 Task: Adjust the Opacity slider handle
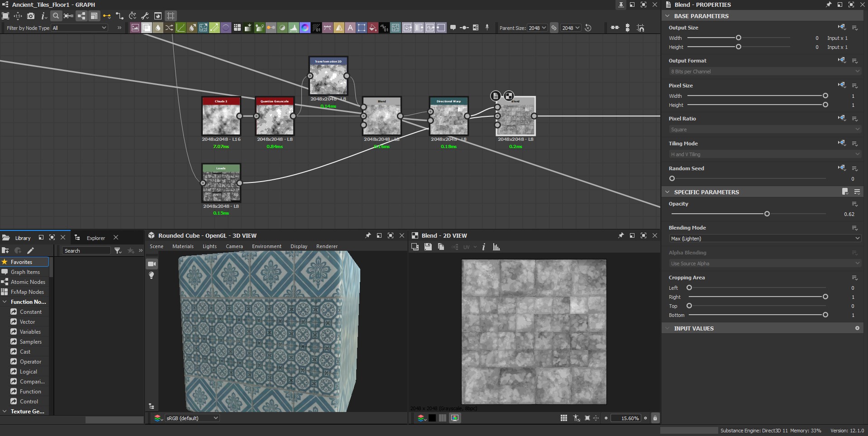(x=767, y=214)
